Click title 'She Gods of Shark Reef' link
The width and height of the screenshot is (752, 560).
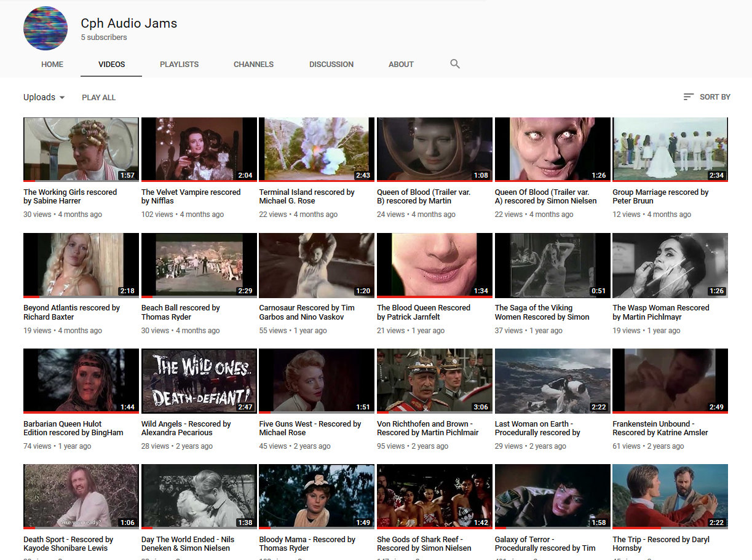(424, 544)
